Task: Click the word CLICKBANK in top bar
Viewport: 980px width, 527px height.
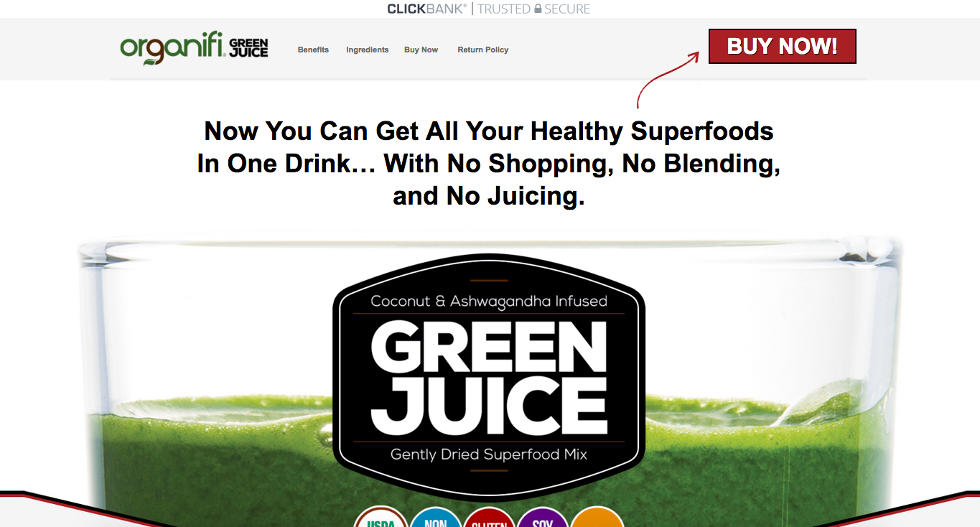Action: tap(426, 9)
